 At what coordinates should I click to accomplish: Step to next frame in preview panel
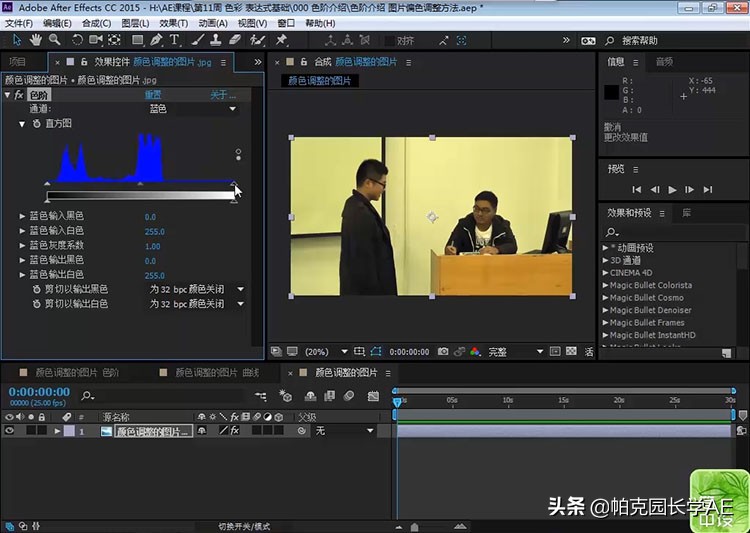pyautogui.click(x=689, y=189)
